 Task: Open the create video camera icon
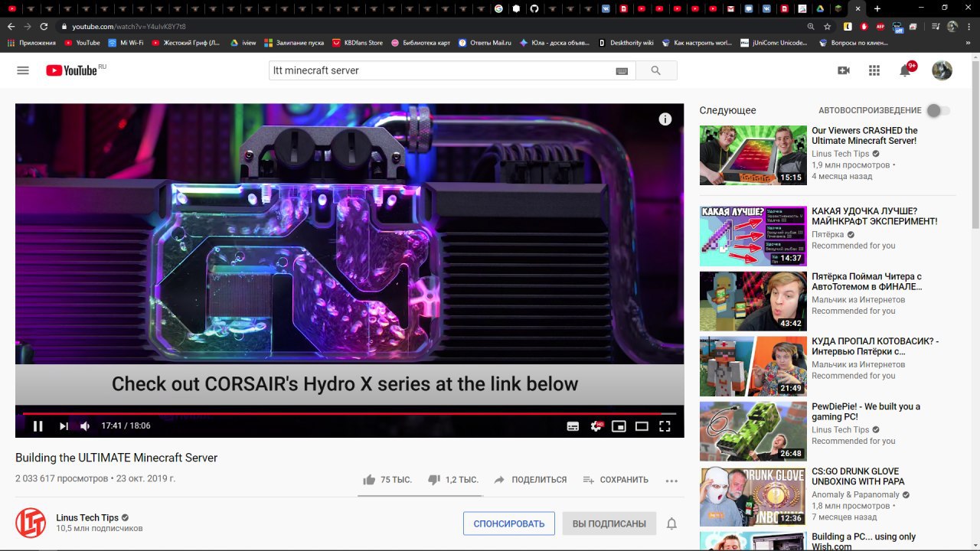[x=844, y=70]
